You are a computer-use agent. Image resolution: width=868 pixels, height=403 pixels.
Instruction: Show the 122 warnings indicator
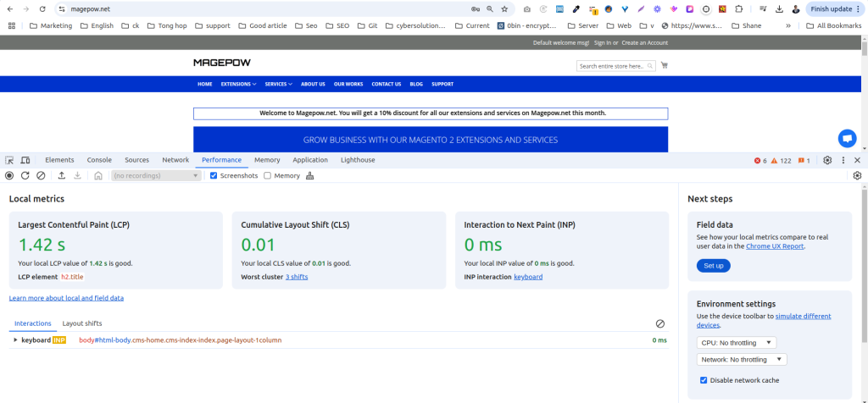[x=781, y=160]
